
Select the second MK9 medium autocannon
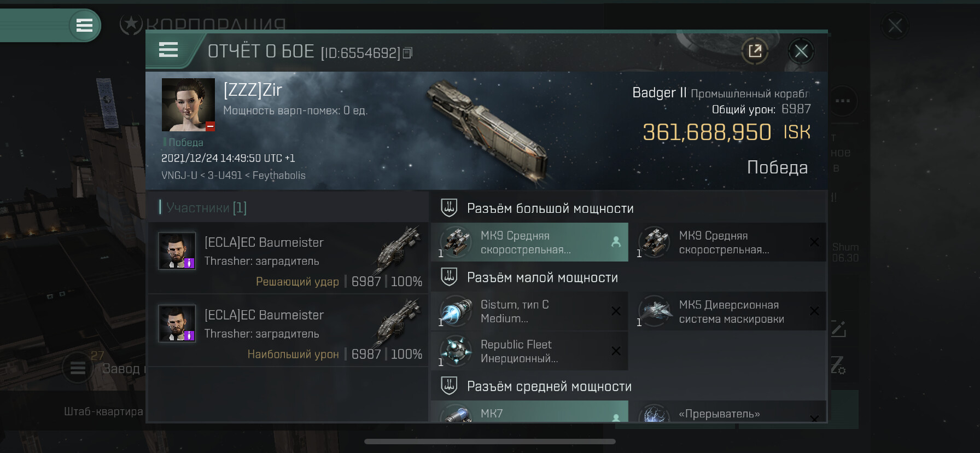click(x=732, y=242)
